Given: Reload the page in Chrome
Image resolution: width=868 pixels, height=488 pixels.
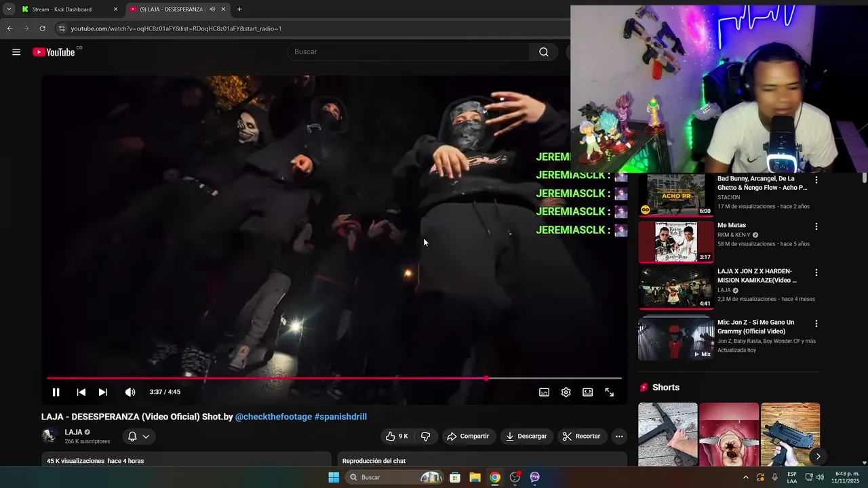Looking at the screenshot, I should click(42, 28).
